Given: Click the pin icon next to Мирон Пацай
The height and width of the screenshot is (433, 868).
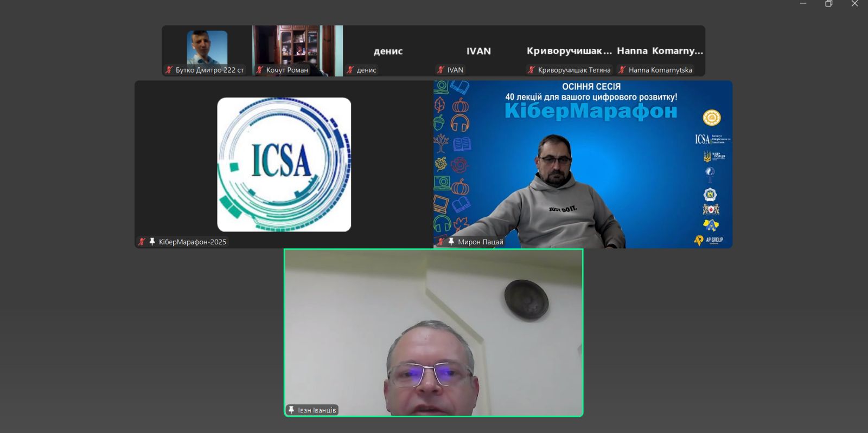Looking at the screenshot, I should [451, 242].
